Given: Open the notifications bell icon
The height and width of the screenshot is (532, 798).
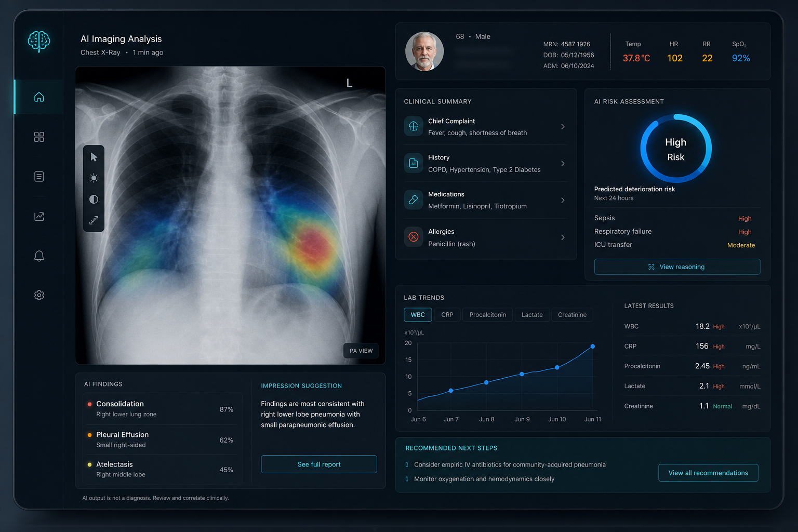Looking at the screenshot, I should coord(39,256).
